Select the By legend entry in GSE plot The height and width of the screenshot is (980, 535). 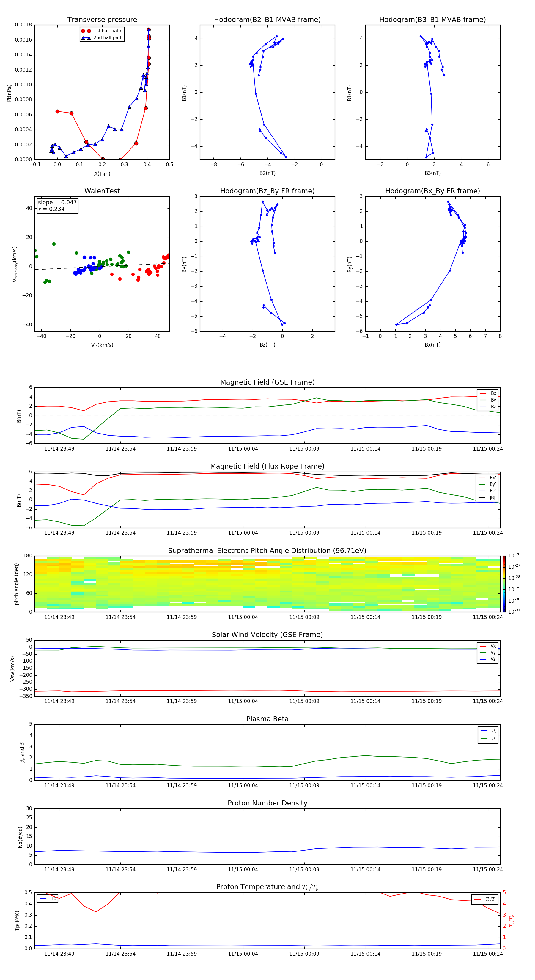tap(488, 400)
